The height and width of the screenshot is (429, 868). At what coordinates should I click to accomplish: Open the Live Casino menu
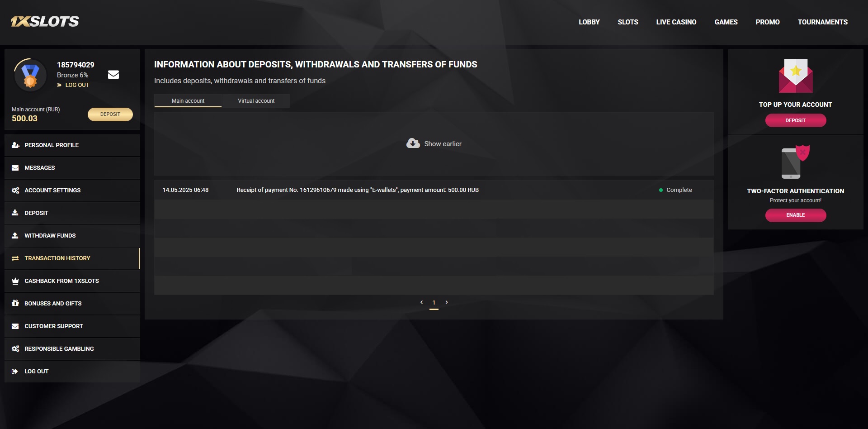[676, 22]
